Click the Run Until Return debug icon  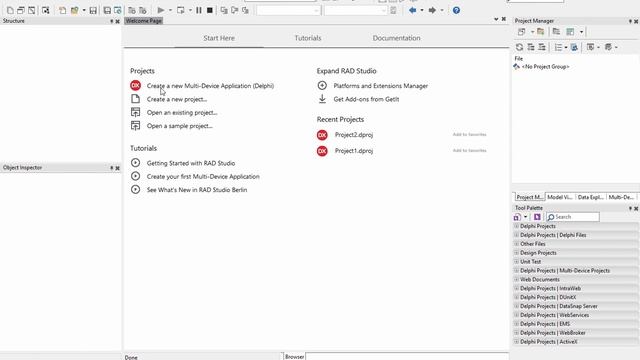click(x=245, y=10)
